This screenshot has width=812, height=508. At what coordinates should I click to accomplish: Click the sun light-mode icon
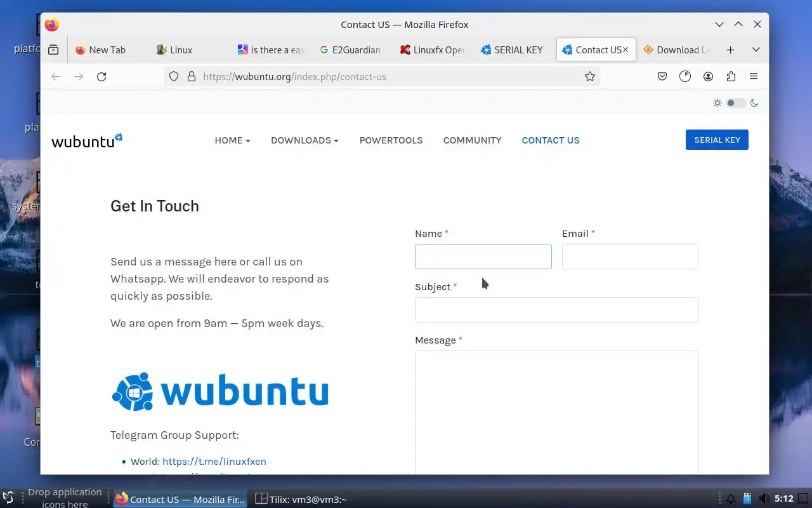[717, 103]
